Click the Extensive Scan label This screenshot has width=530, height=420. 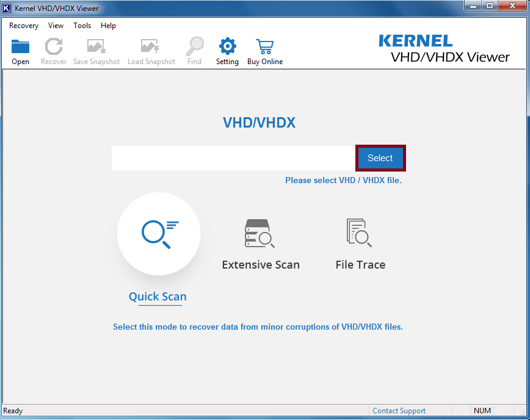point(261,264)
